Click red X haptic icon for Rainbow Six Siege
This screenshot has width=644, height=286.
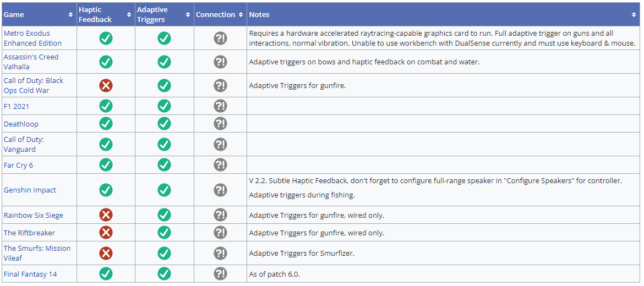(106, 215)
